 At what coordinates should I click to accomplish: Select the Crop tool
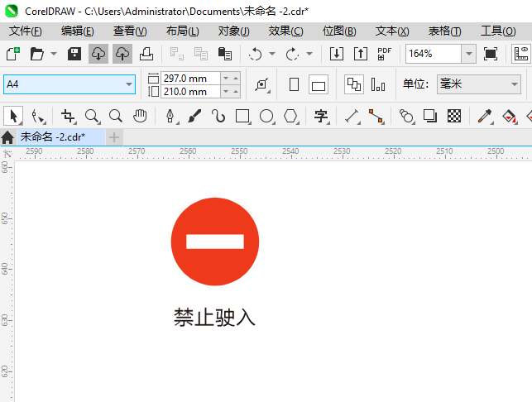point(68,116)
